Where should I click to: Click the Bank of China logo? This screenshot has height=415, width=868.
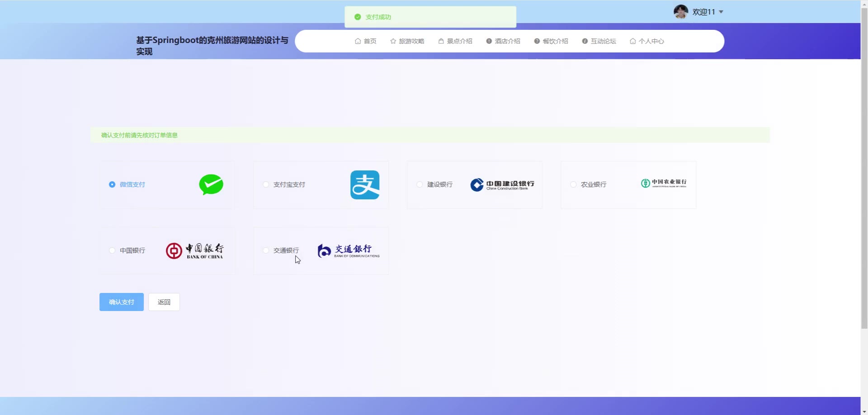(x=194, y=251)
